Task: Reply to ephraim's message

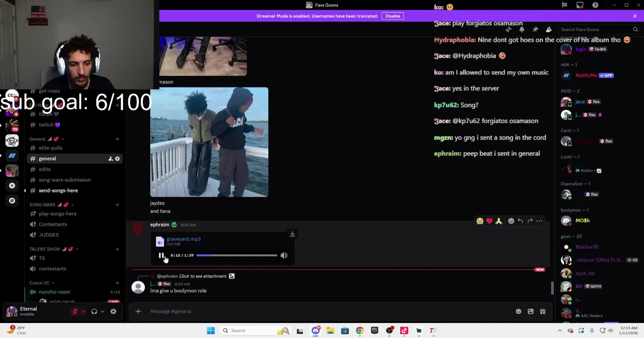Action: pos(520,221)
